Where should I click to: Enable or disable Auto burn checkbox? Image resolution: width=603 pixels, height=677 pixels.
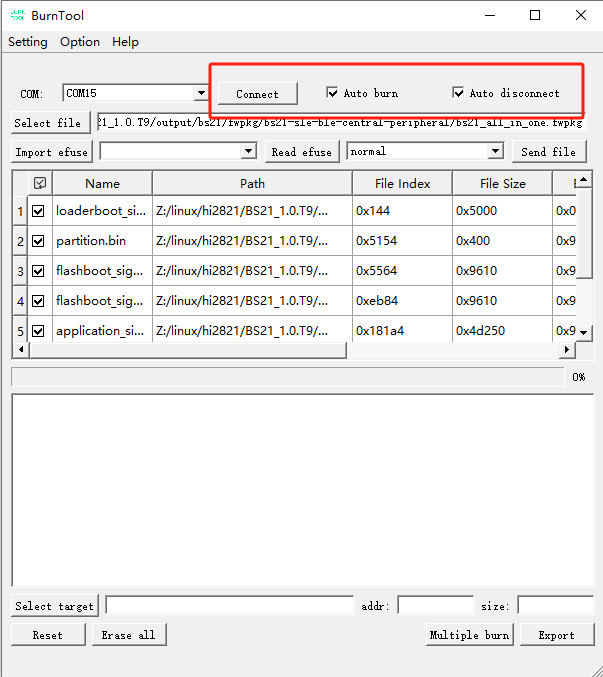[x=333, y=93]
